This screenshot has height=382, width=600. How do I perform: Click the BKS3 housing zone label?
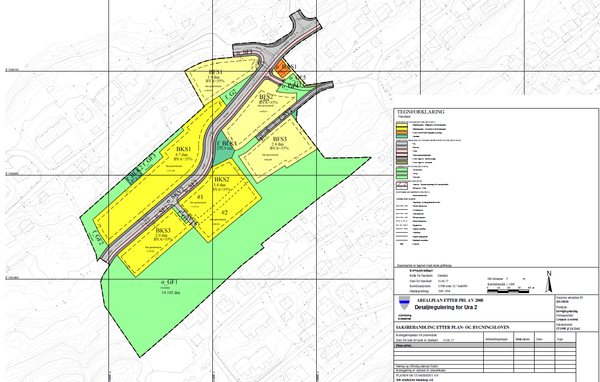click(x=163, y=230)
